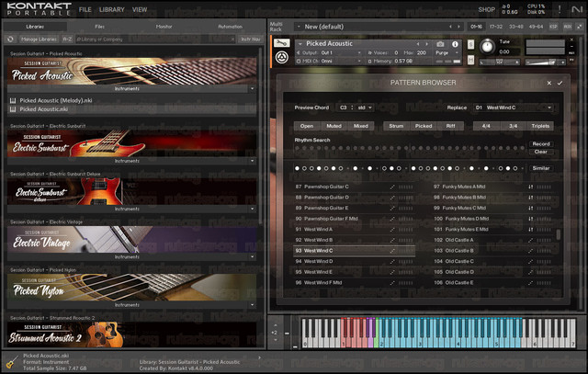
Task: Select next instrument arrow in Picked Acoustic header
Action: [426, 44]
